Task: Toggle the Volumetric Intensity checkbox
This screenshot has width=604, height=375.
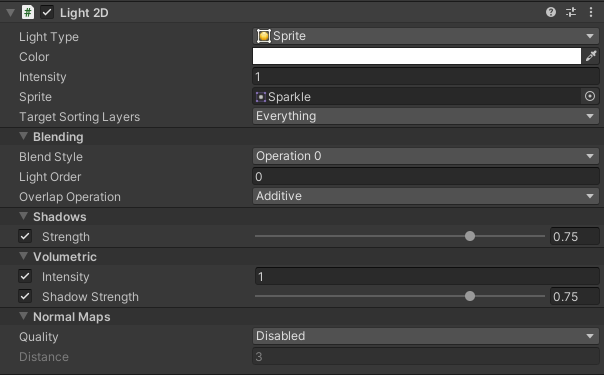Action: 25,276
